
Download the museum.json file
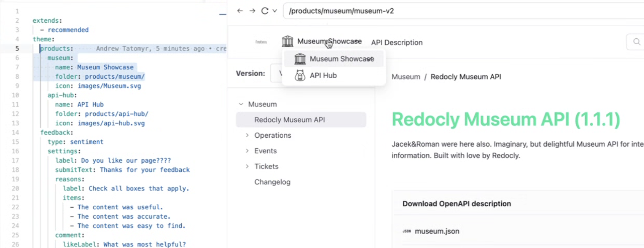coord(437,231)
